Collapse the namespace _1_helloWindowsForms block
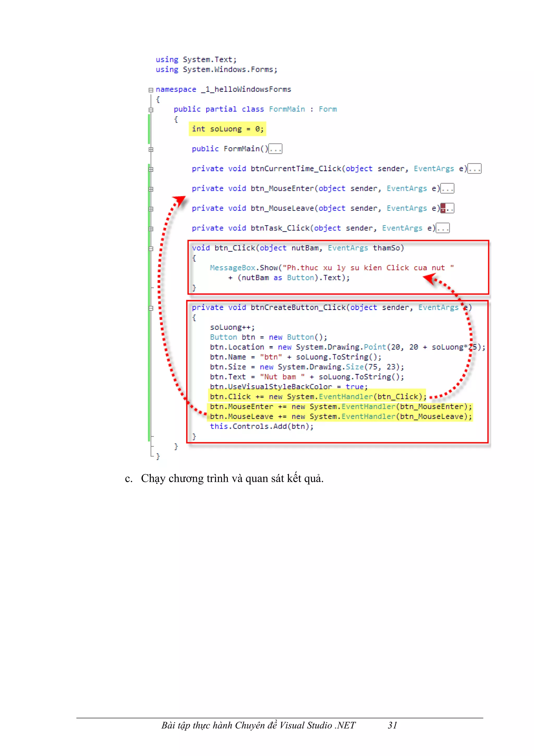This screenshot has height=756, width=534. pos(151,90)
